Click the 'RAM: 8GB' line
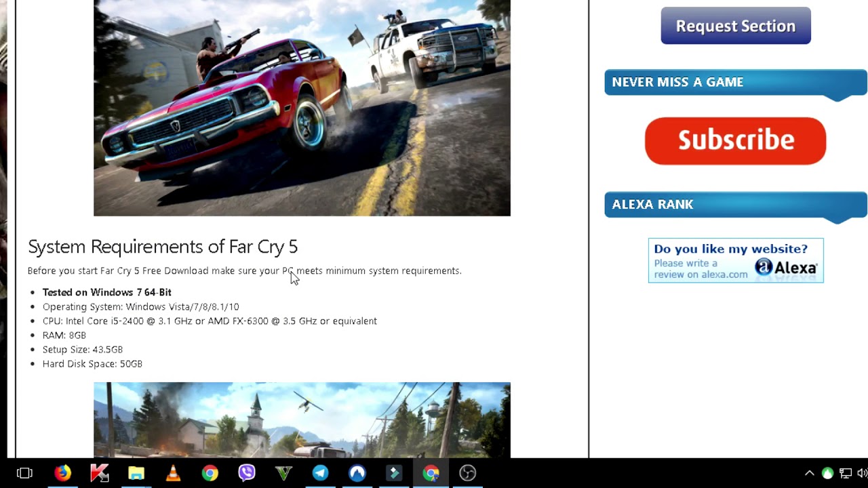This screenshot has width=868, height=488. 64,335
